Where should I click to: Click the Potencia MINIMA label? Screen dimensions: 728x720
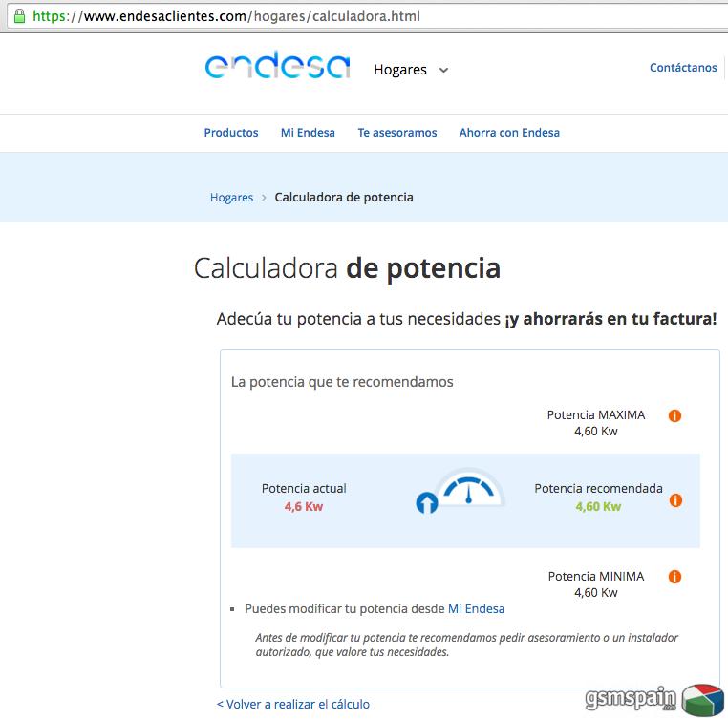coord(596,576)
